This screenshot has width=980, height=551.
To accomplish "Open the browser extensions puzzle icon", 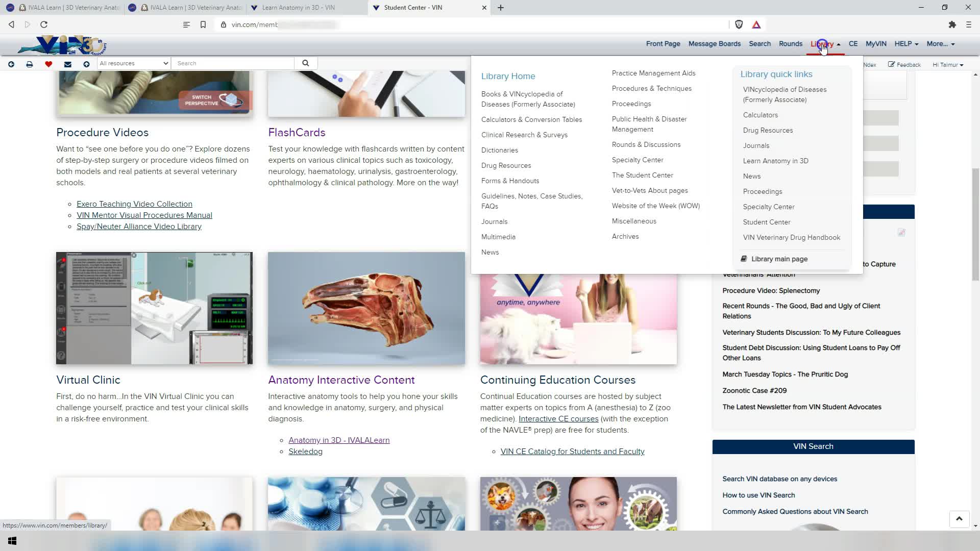I will (x=952, y=24).
